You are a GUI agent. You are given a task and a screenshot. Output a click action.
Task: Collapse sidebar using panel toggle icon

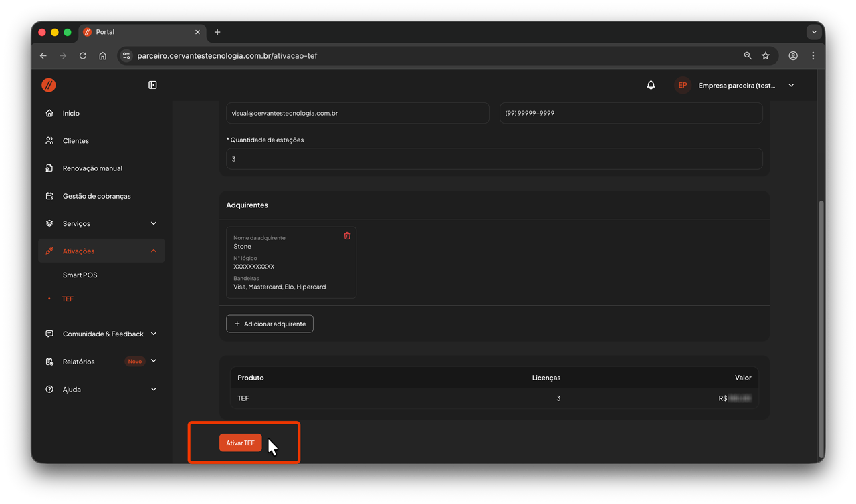[x=152, y=85]
